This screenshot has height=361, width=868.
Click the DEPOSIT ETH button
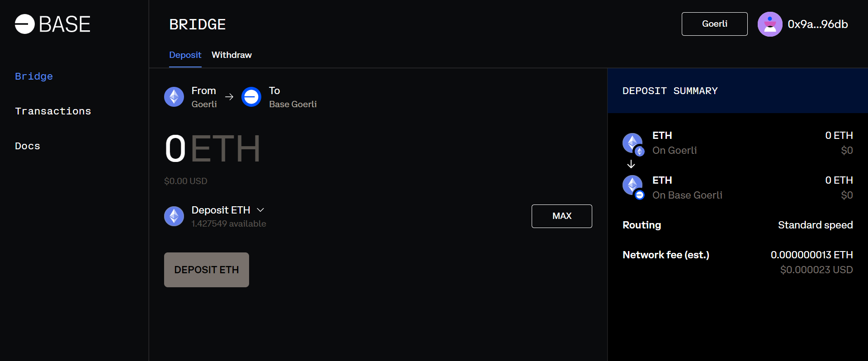207,270
